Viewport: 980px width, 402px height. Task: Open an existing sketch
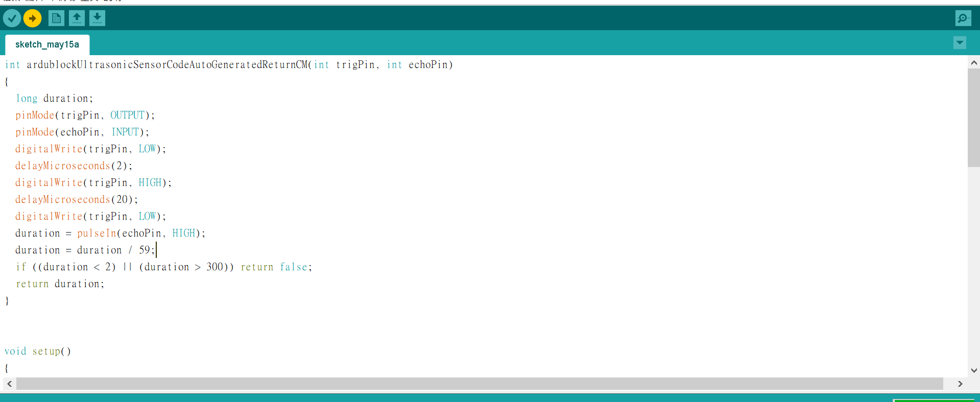77,18
